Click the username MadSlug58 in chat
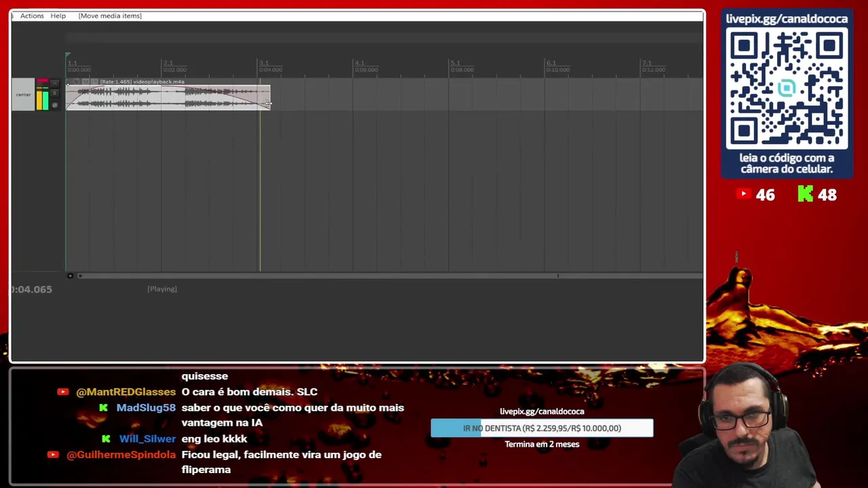This screenshot has height=488, width=868. coord(146,407)
